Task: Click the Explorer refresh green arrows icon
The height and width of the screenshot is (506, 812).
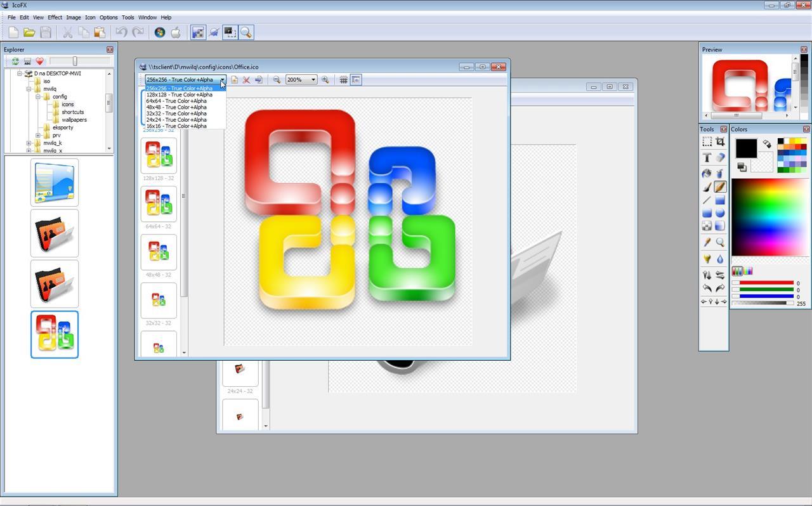Action: [15, 62]
